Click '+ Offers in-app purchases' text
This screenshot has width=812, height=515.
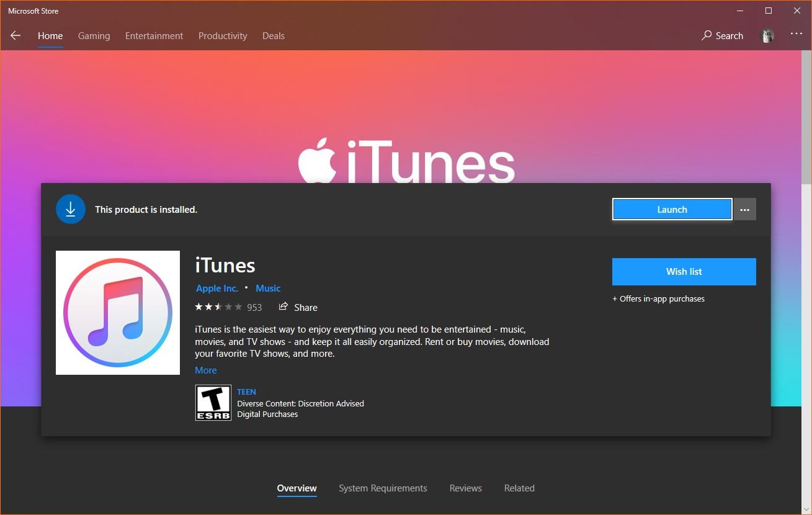pos(658,299)
